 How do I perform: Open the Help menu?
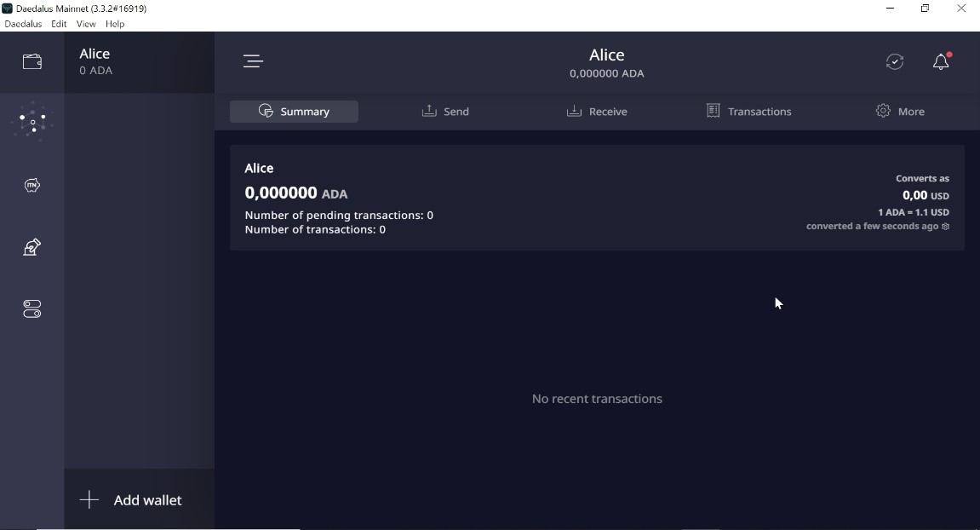(115, 24)
